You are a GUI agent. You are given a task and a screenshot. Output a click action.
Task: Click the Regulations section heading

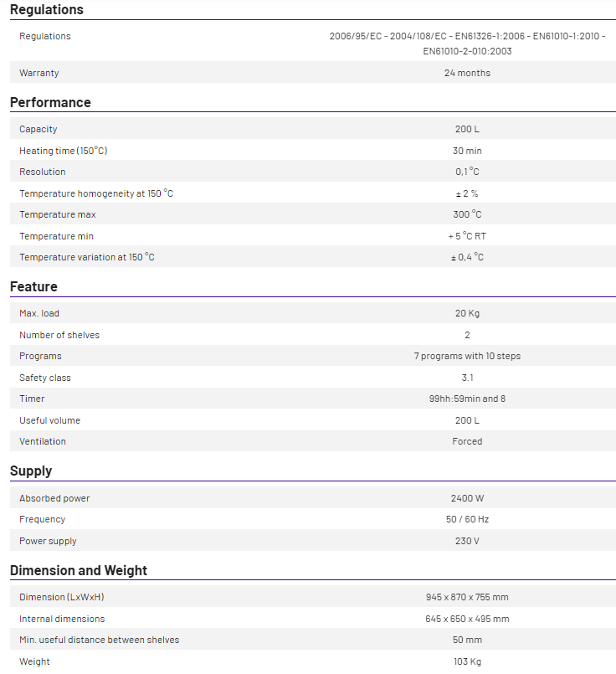pos(46,10)
